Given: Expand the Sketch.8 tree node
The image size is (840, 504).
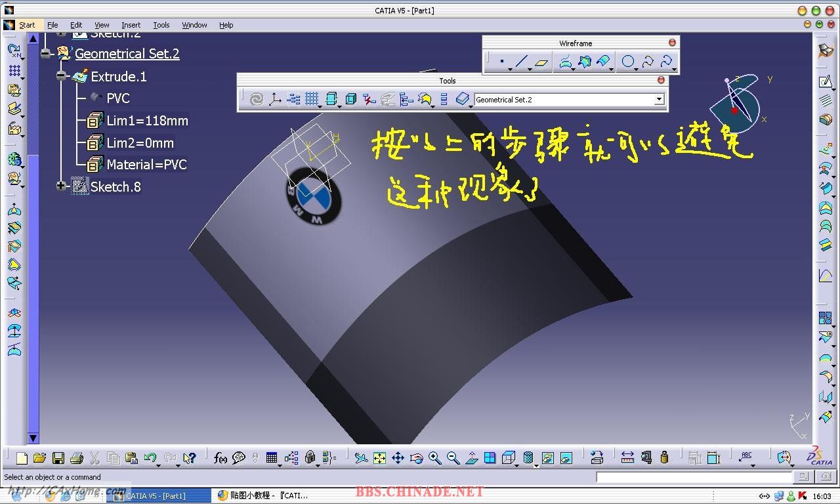Looking at the screenshot, I should tap(61, 186).
